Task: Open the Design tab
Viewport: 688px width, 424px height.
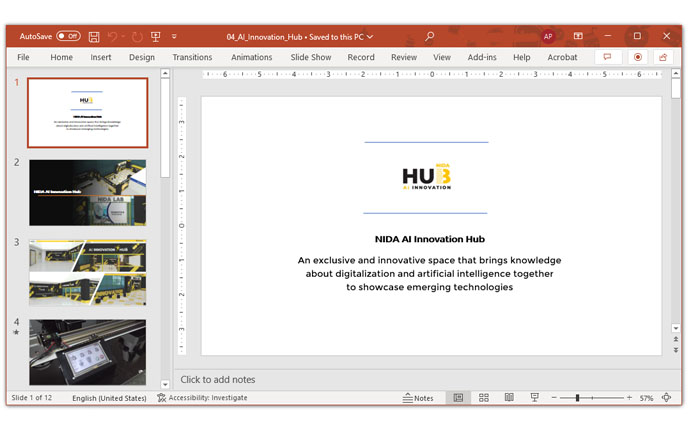Action: pyautogui.click(x=142, y=57)
